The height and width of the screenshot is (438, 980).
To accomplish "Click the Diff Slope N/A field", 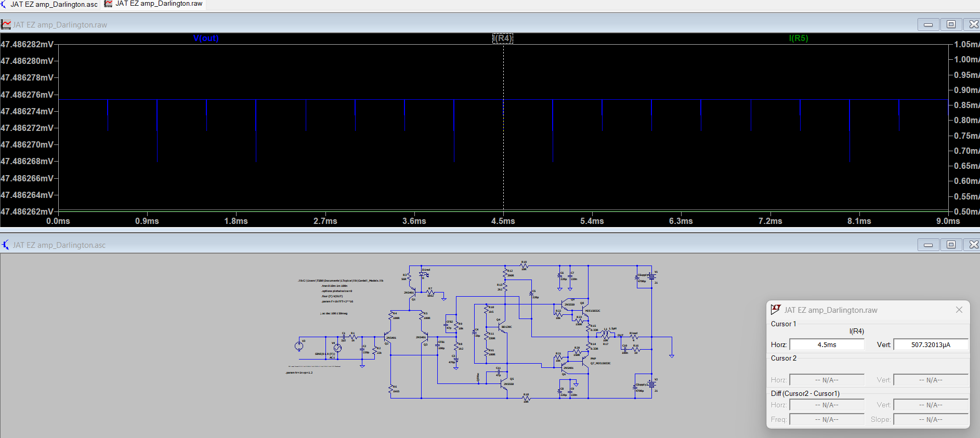I will (x=931, y=419).
